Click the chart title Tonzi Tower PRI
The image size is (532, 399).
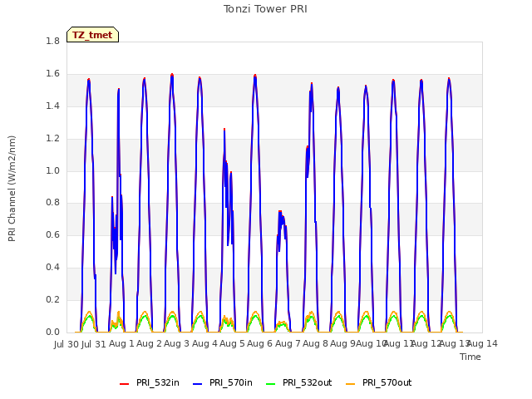(x=265, y=9)
